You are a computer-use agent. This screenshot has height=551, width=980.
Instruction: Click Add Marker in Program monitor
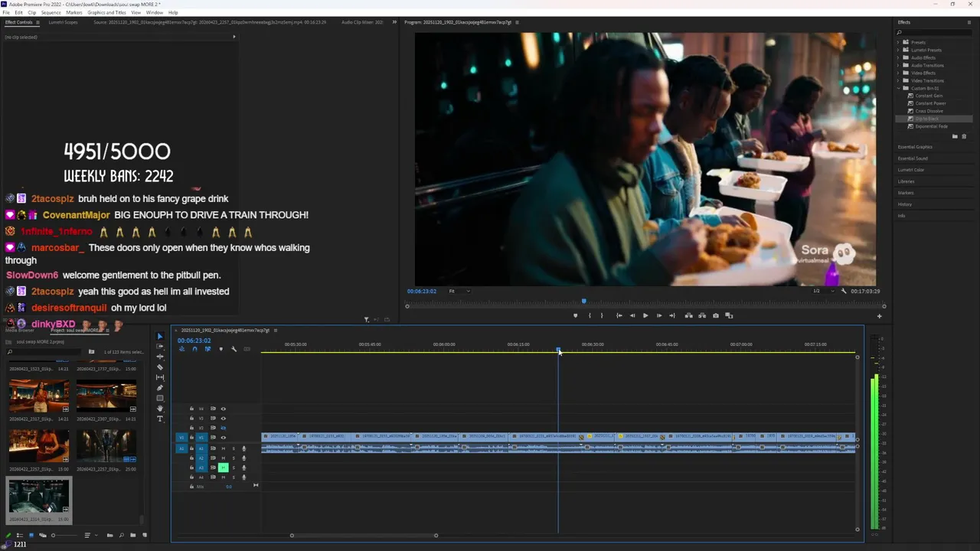[576, 315]
